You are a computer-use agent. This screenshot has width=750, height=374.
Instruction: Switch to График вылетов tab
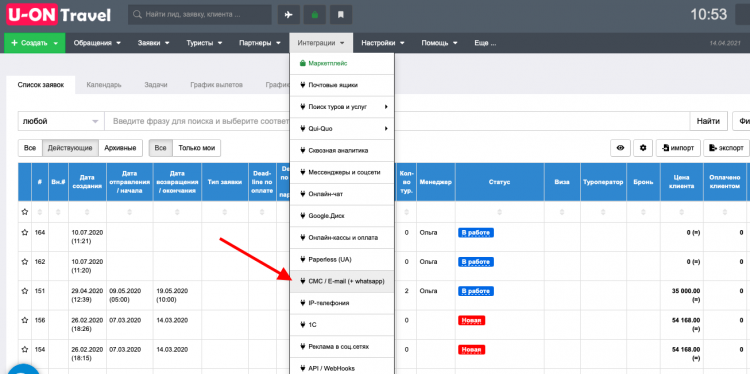point(216,85)
